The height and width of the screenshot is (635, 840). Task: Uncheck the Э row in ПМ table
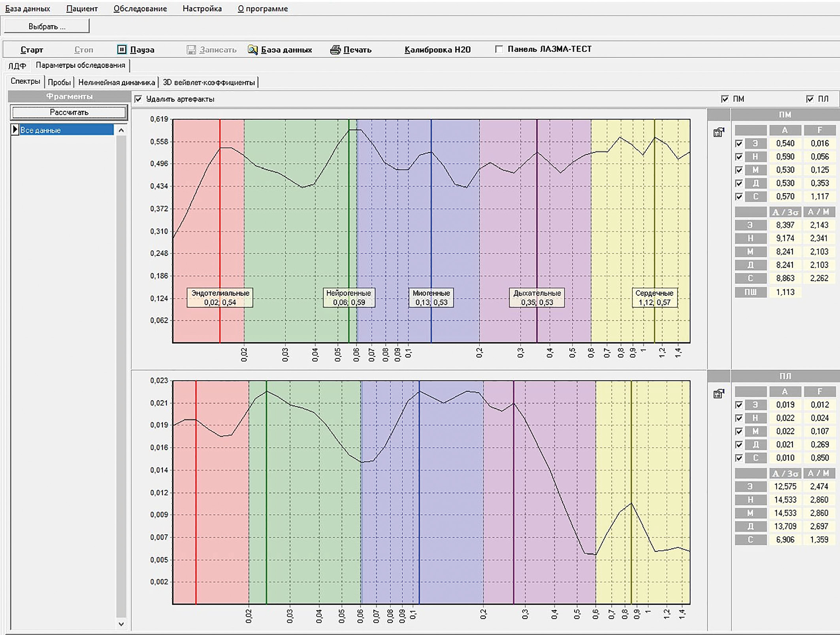(739, 143)
